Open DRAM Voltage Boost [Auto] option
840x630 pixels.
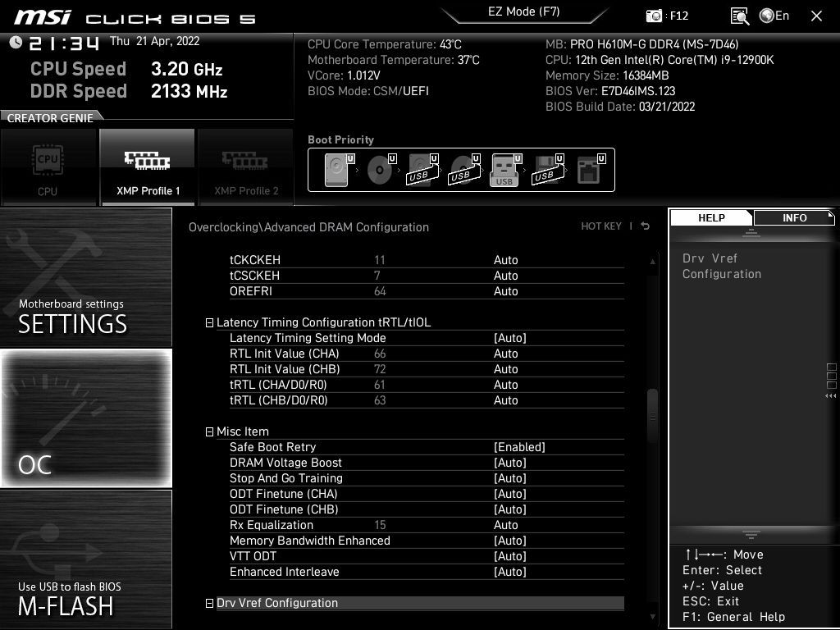pos(509,463)
